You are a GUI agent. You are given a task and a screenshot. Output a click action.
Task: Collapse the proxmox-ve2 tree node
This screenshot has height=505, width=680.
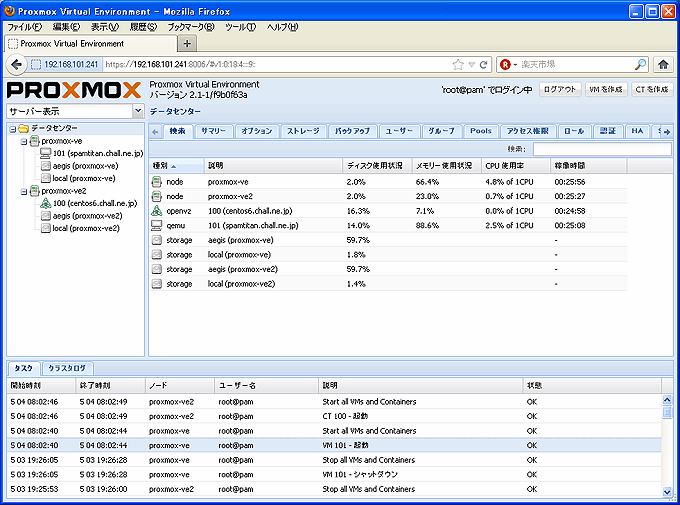tap(24, 191)
